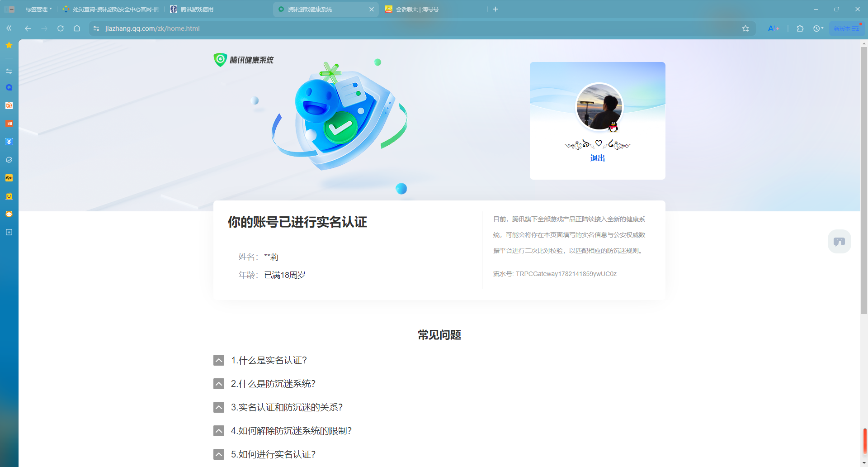Click the decorative nickname under the avatar

click(598, 144)
